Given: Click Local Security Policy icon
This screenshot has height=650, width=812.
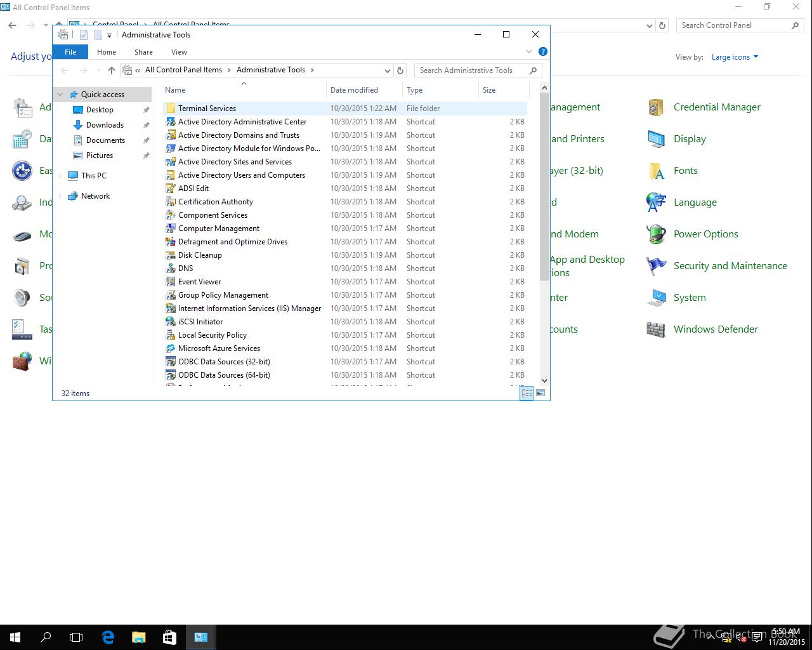Looking at the screenshot, I should tap(170, 335).
